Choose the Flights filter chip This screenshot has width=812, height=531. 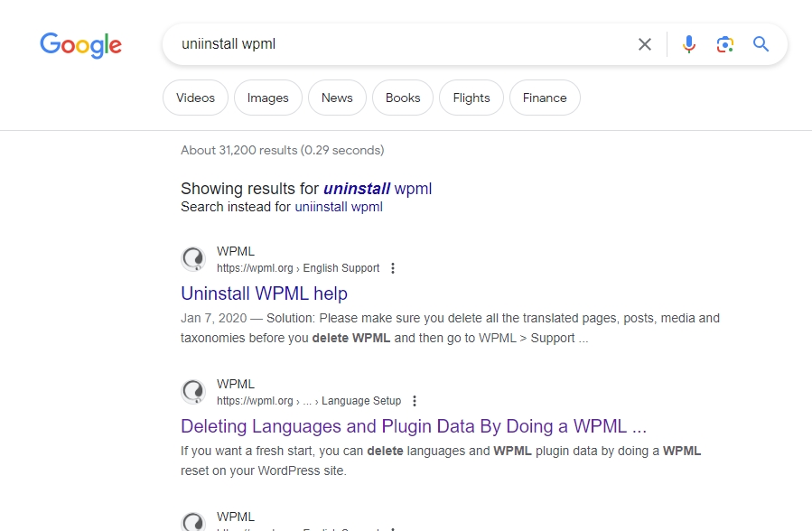[x=471, y=98]
